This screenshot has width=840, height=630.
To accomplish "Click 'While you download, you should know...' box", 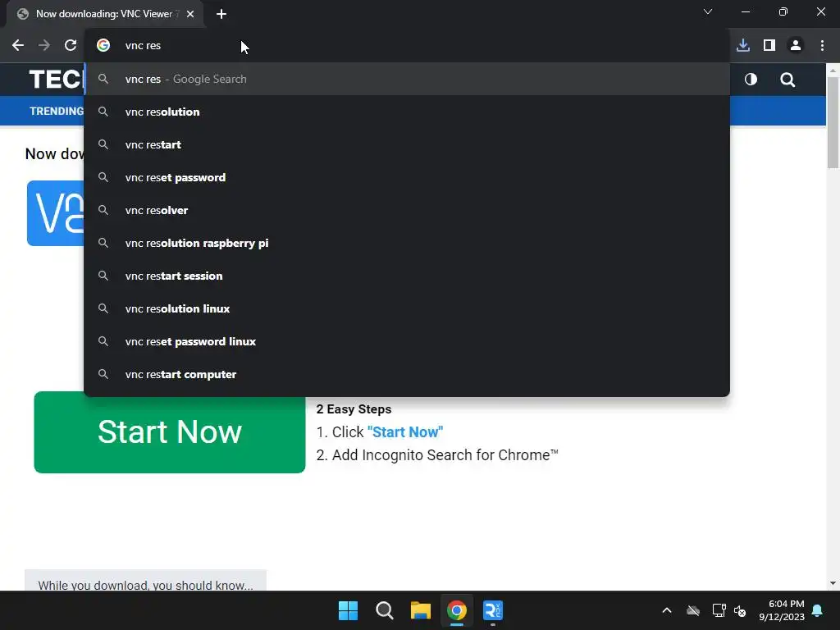I will coord(145,582).
